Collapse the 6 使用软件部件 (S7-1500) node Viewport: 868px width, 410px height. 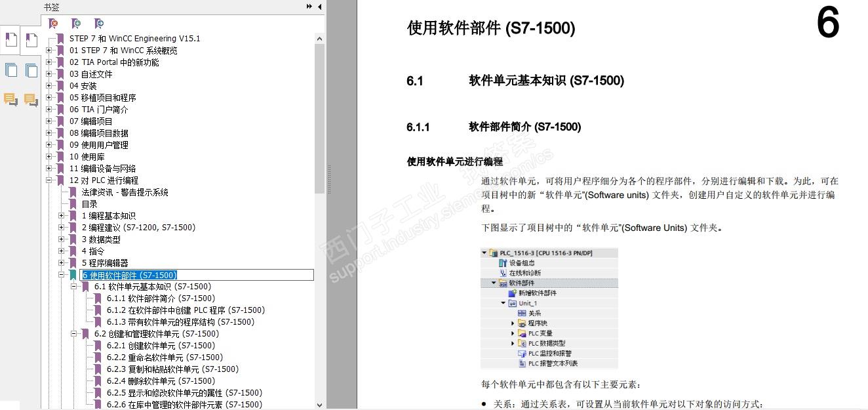61,275
